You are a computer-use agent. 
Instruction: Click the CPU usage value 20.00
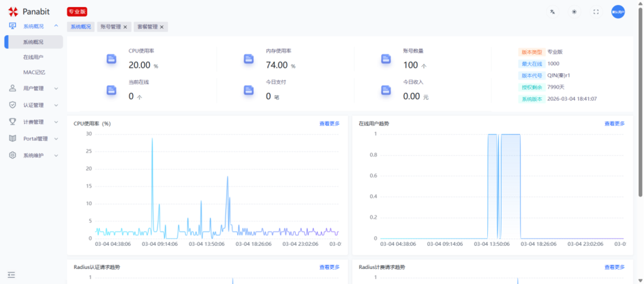click(139, 65)
